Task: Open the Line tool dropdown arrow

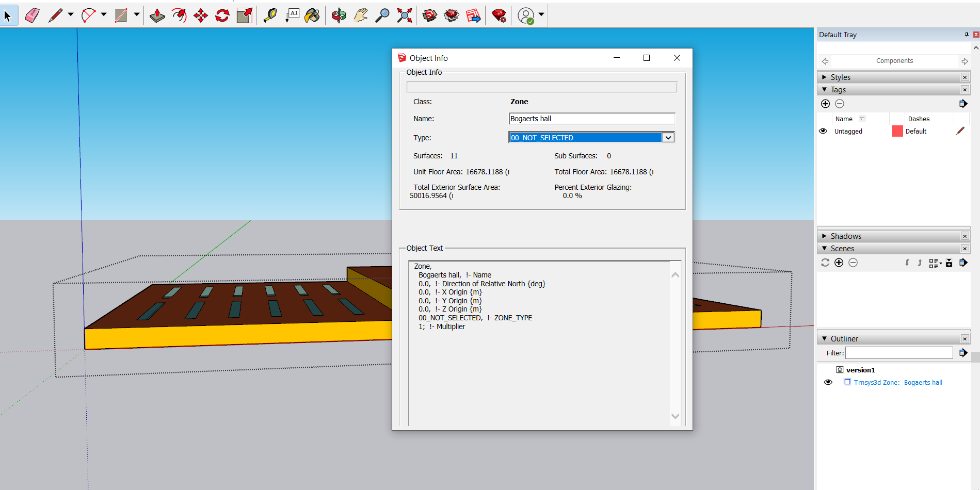Action: (x=71, y=15)
